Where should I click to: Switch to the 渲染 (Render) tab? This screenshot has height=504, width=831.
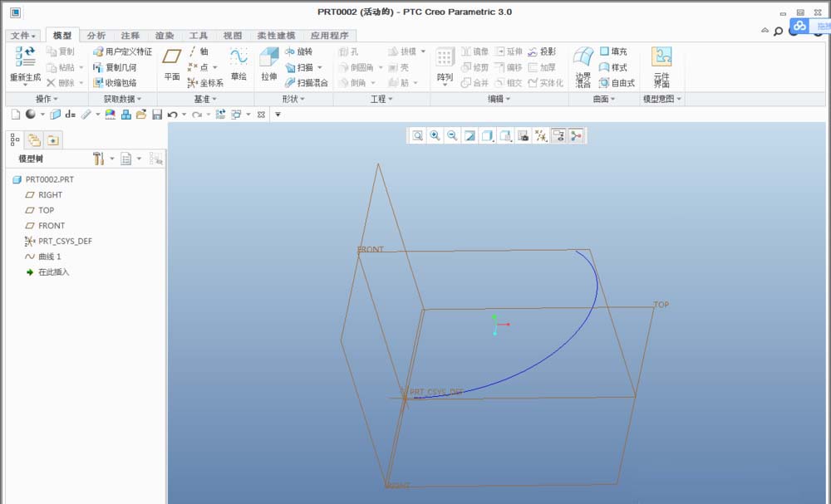click(x=165, y=36)
